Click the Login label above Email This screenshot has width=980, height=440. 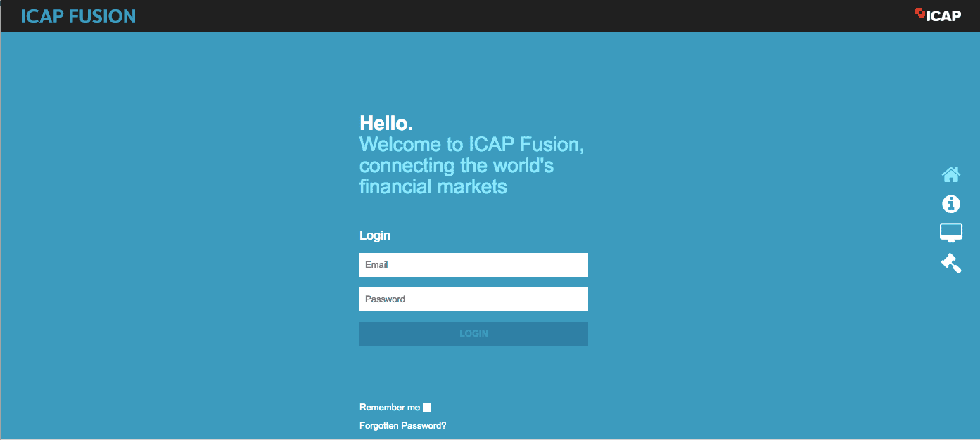[374, 235]
